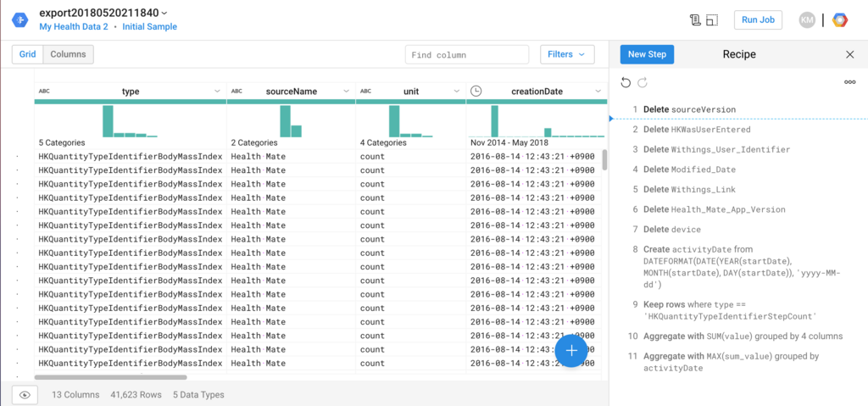This screenshot has width=868, height=406.
Task: Click the sourceName column data quality bar
Action: click(292, 102)
